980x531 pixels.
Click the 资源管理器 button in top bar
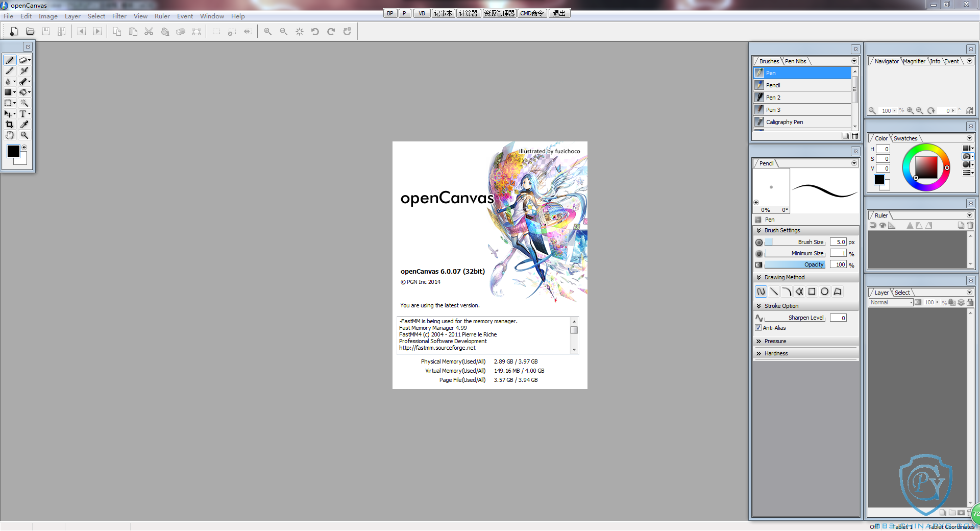click(499, 13)
